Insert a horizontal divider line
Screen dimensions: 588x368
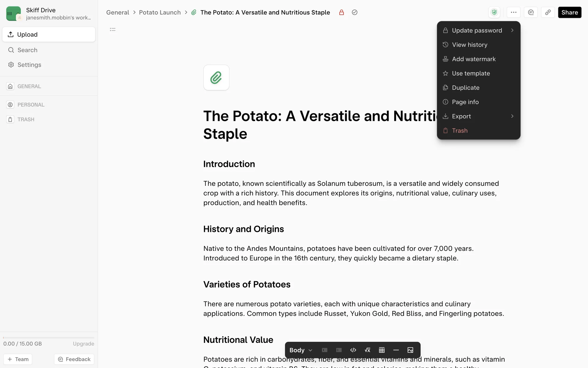click(396, 350)
